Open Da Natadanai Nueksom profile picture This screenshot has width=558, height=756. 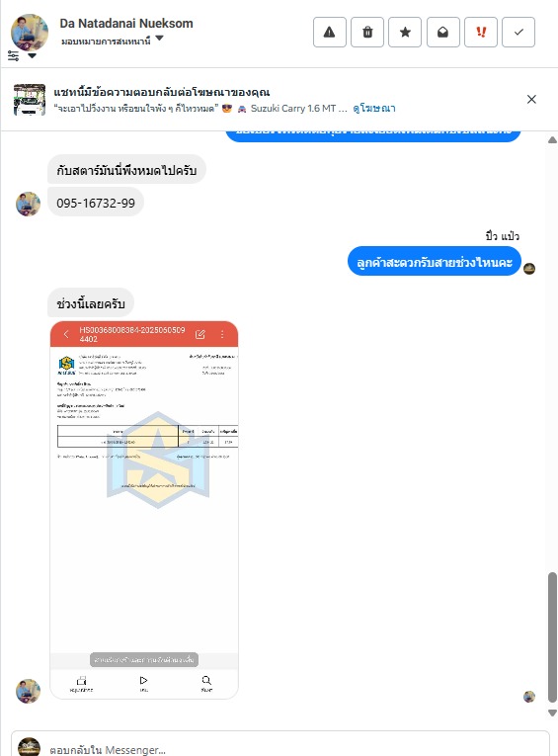click(x=30, y=33)
